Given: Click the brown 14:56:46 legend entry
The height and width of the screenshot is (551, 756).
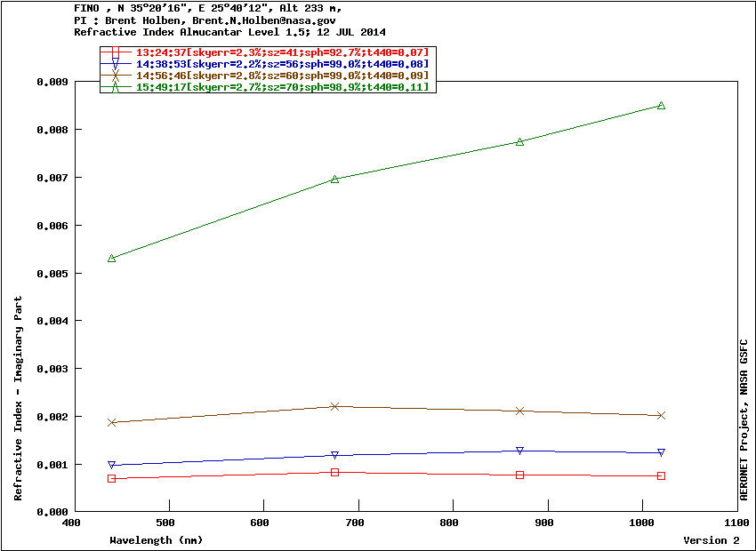Looking at the screenshot, I should click(x=281, y=76).
